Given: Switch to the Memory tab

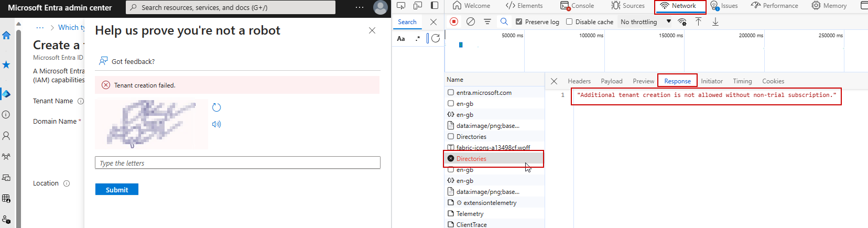Looking at the screenshot, I should 829,6.
